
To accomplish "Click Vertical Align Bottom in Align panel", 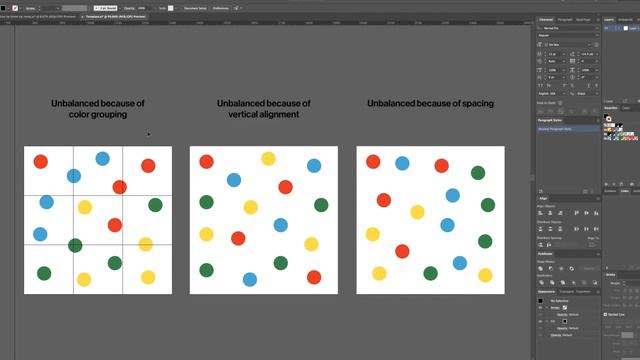I will pyautogui.click(x=596, y=213).
